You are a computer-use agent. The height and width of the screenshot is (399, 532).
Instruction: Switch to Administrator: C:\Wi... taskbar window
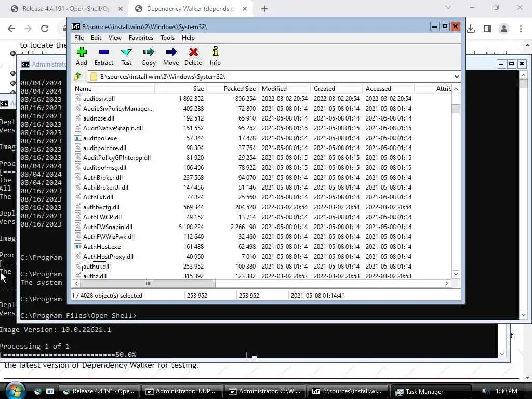pyautogui.click(x=264, y=391)
